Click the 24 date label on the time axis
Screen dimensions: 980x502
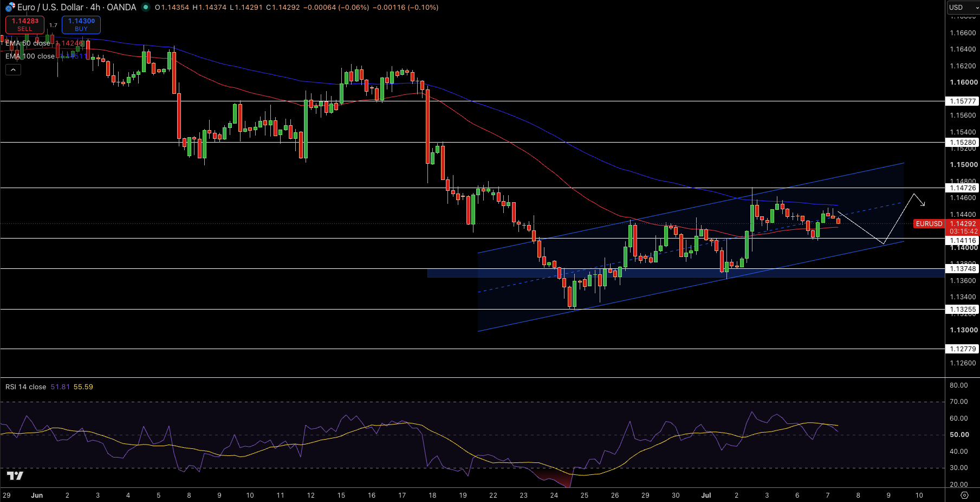pyautogui.click(x=554, y=495)
